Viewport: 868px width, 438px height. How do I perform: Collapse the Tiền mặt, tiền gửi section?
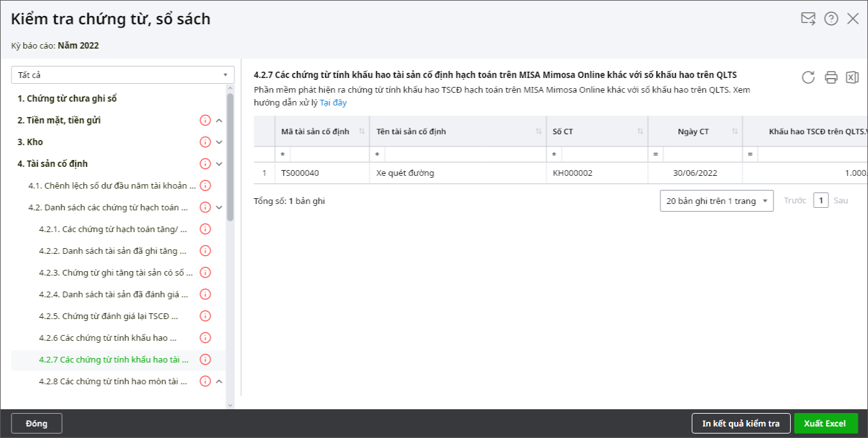219,120
